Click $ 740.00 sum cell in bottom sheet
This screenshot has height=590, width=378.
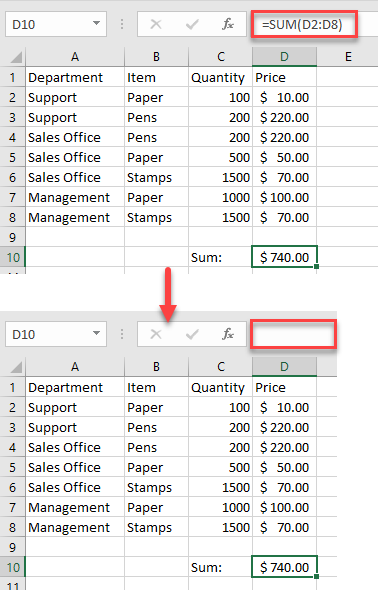click(x=284, y=567)
